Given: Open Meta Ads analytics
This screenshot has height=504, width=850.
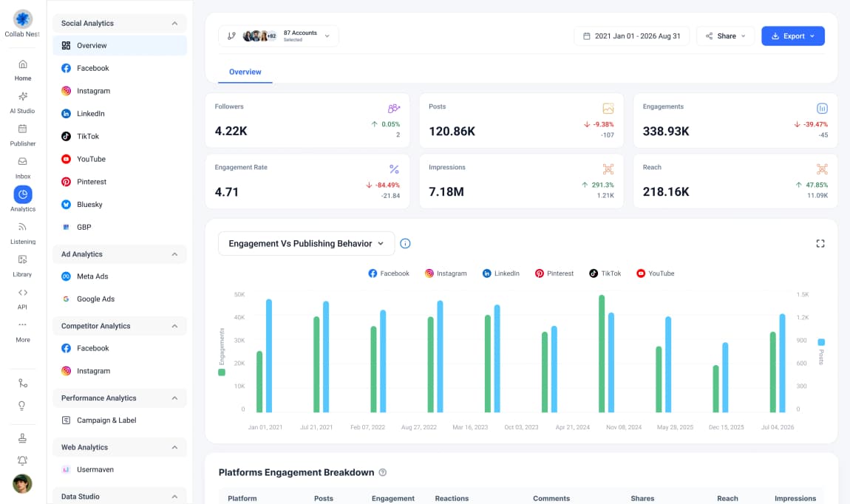Looking at the screenshot, I should point(120,276).
